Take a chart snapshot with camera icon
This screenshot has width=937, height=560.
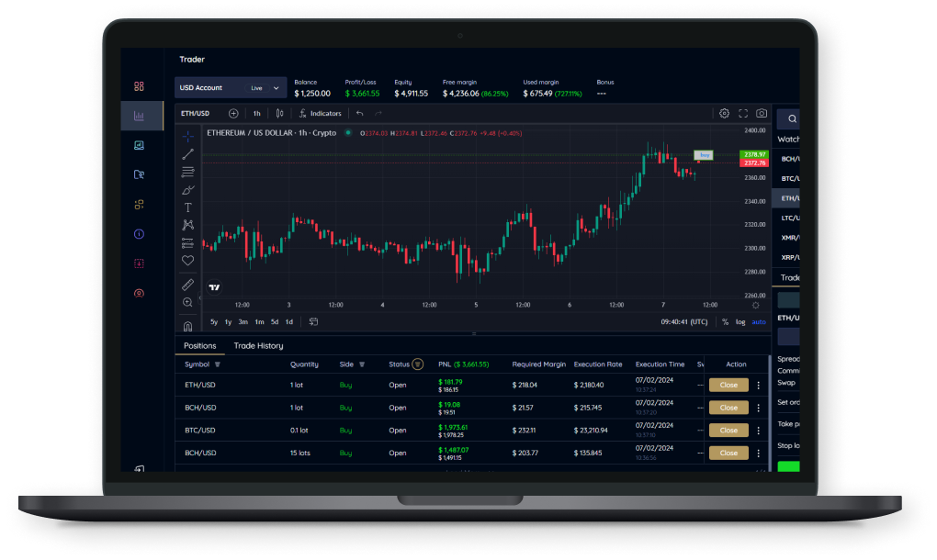click(762, 114)
